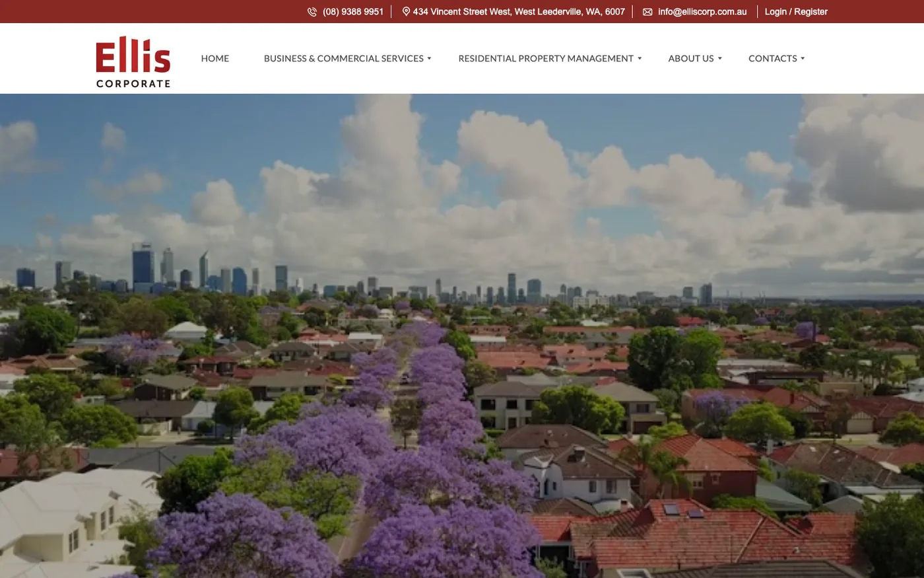Expand Residential Property Management dropdown arrow
Screen dimensions: 924x578
point(639,59)
